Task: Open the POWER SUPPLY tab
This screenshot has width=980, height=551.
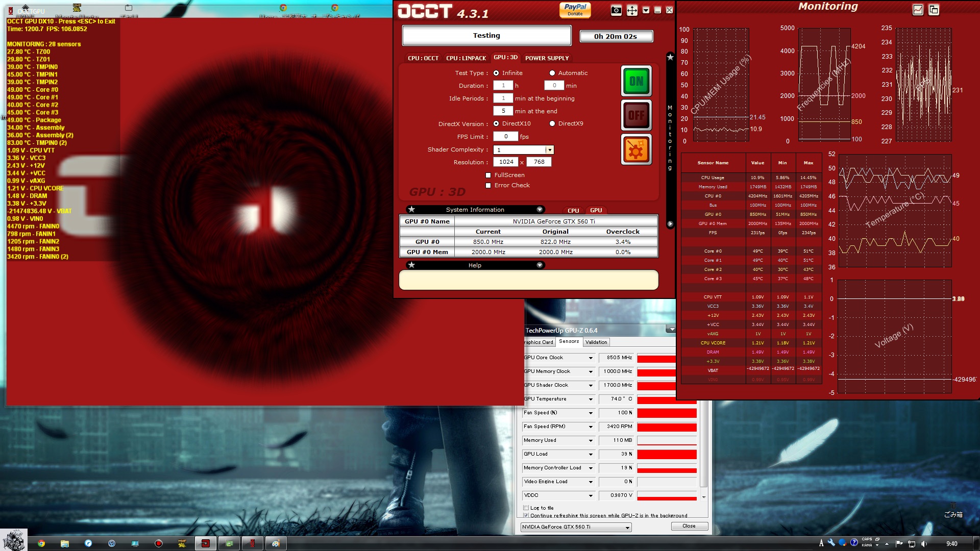Action: pyautogui.click(x=546, y=58)
